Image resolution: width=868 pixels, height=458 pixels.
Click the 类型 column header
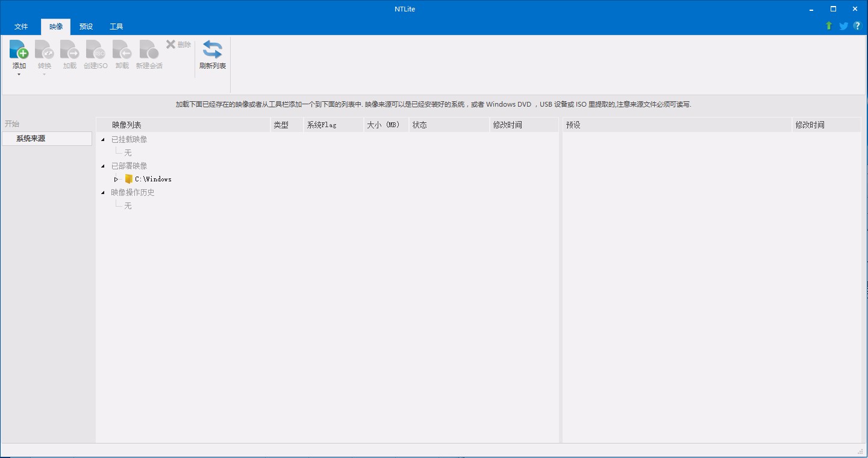click(287, 125)
